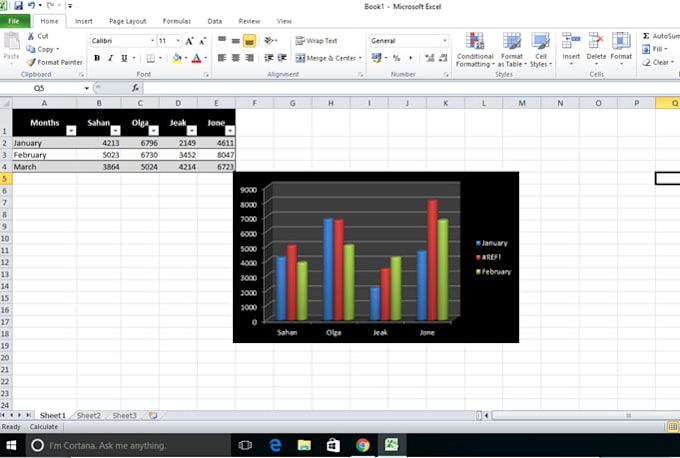680x458 pixels.
Task: Click the Name Box showing Q5
Action: [40, 88]
